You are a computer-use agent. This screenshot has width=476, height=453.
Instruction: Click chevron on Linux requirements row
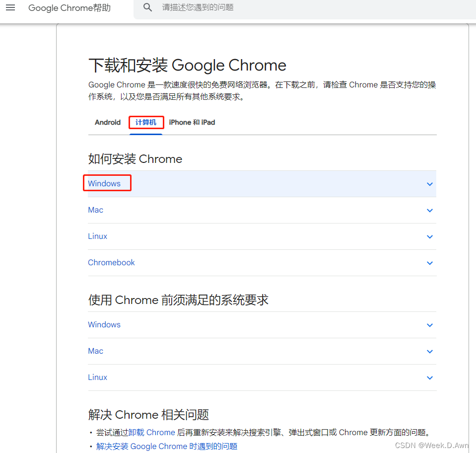(x=429, y=378)
